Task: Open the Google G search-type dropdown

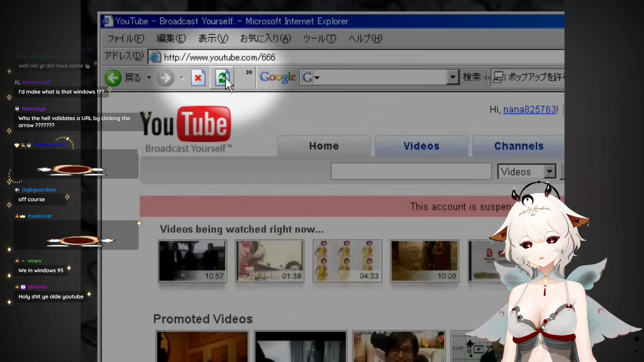Action: (x=311, y=77)
